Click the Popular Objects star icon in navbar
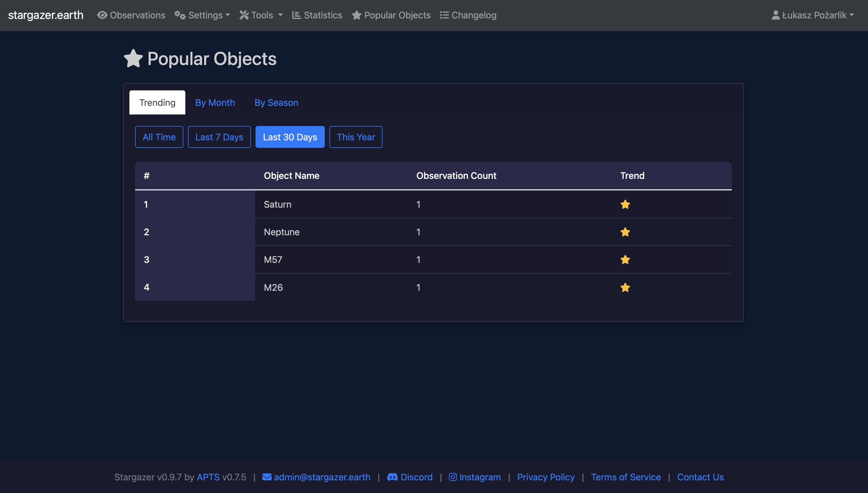868x493 pixels. point(356,15)
